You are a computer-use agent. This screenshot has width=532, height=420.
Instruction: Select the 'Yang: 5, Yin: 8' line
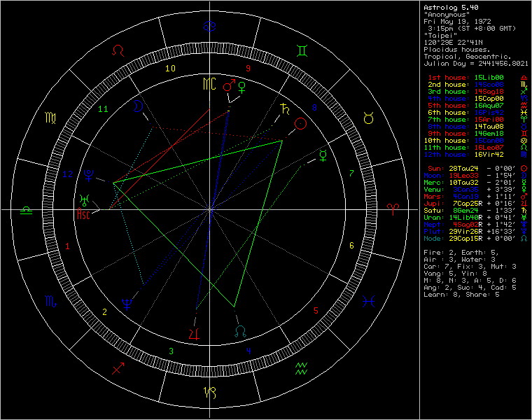tap(455, 274)
